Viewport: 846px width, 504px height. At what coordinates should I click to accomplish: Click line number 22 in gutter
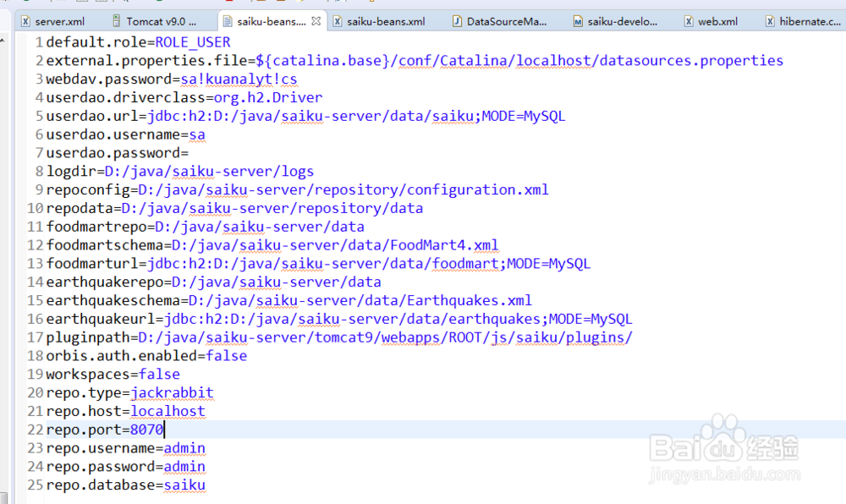(35, 430)
